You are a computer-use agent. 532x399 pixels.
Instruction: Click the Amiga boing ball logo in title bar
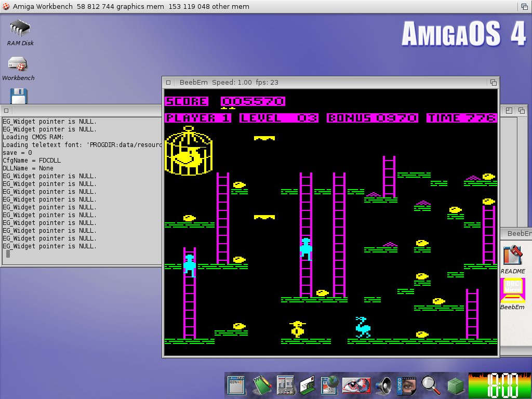6,6
